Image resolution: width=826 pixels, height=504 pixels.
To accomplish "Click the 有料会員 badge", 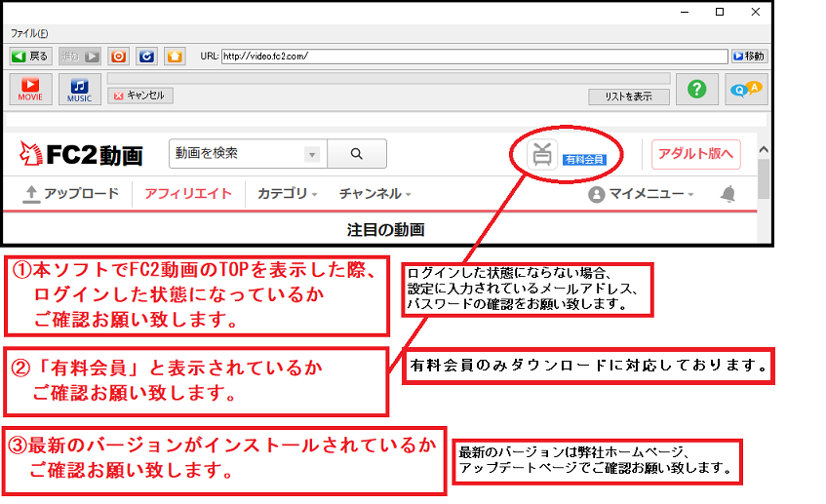I will [584, 159].
